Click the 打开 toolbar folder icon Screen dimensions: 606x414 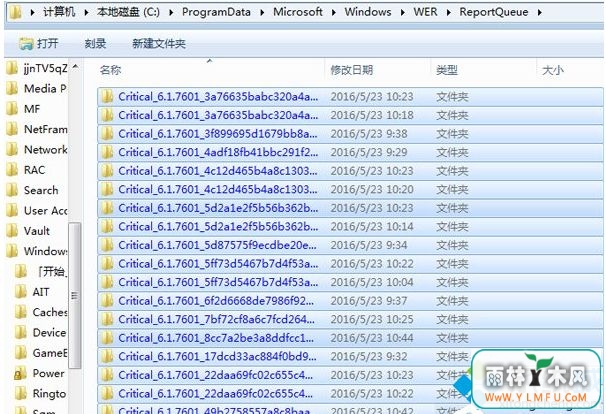point(26,44)
